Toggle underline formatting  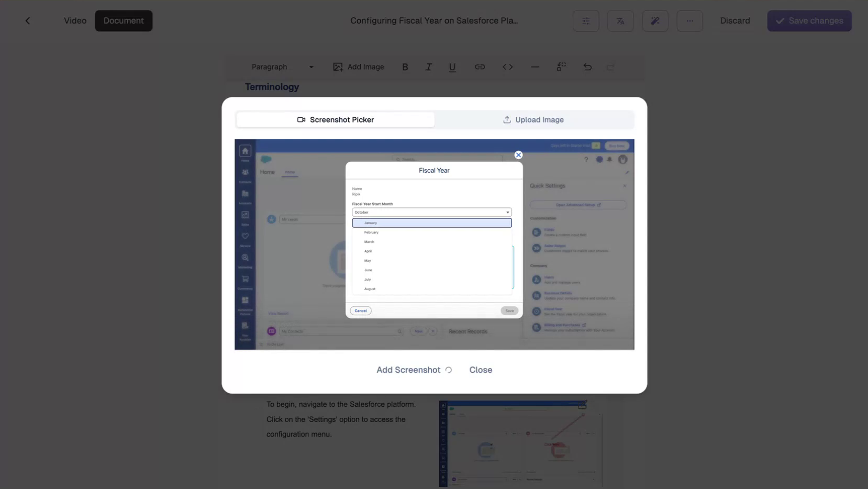pos(452,67)
